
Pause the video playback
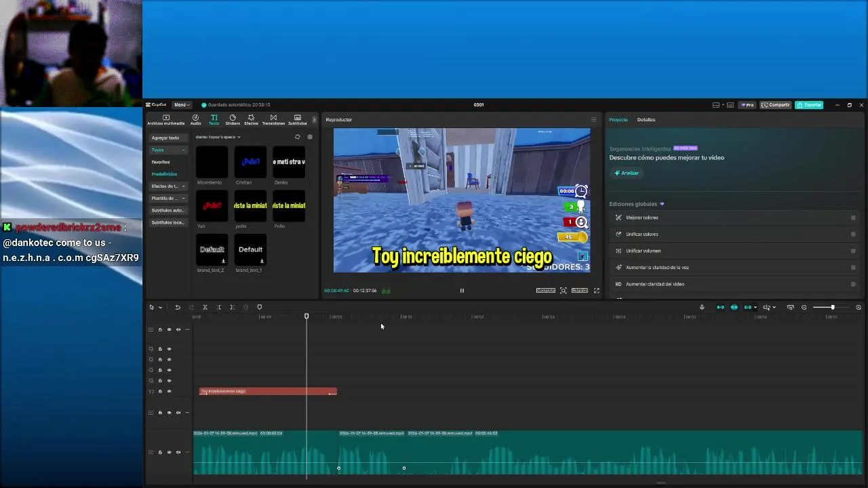pyautogui.click(x=462, y=291)
